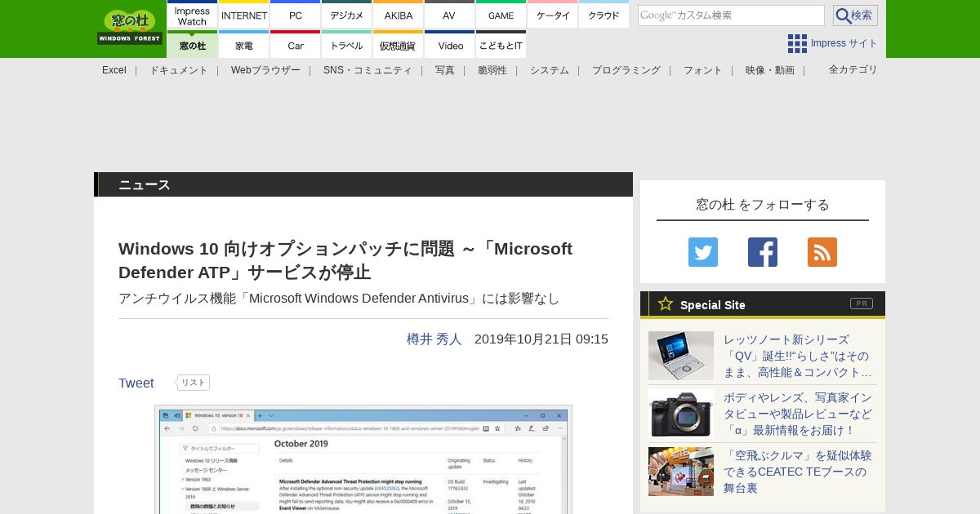The height and width of the screenshot is (514, 980).
Task: Click the article headline about Windows 10 patch
Action: pyautogui.click(x=345, y=260)
